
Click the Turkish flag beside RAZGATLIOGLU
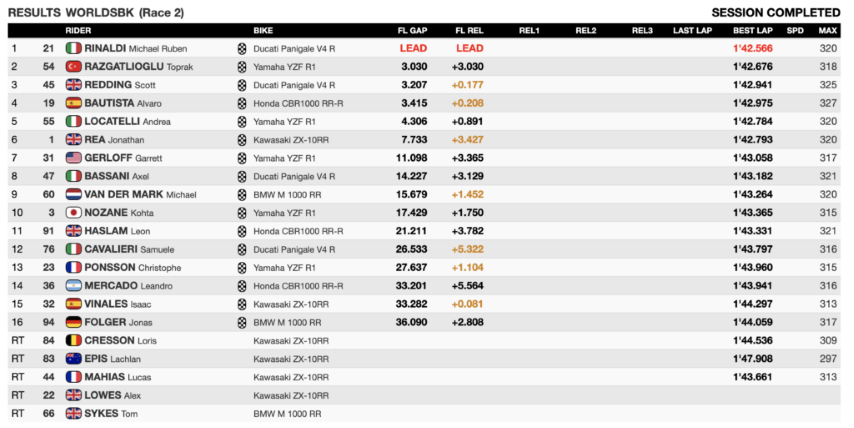[74, 66]
